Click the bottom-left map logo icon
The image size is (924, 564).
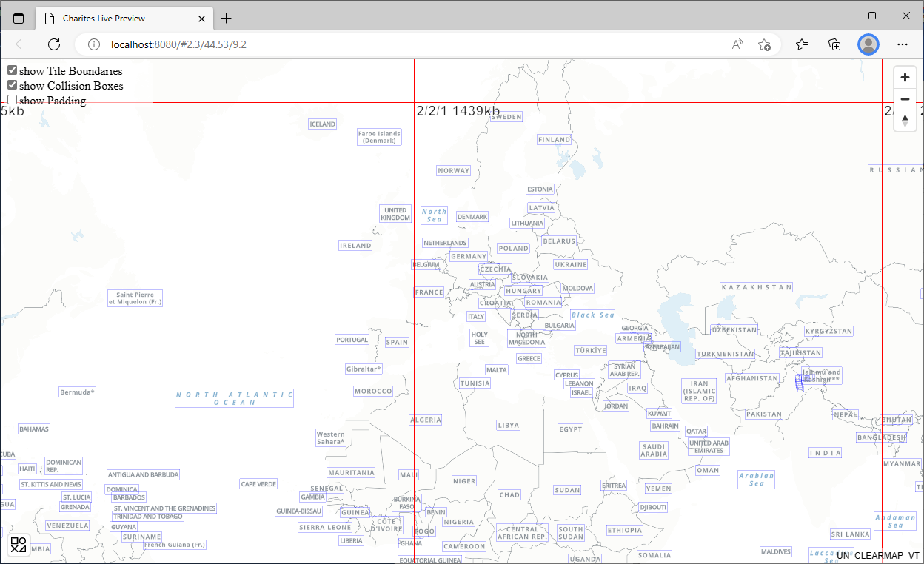point(19,545)
